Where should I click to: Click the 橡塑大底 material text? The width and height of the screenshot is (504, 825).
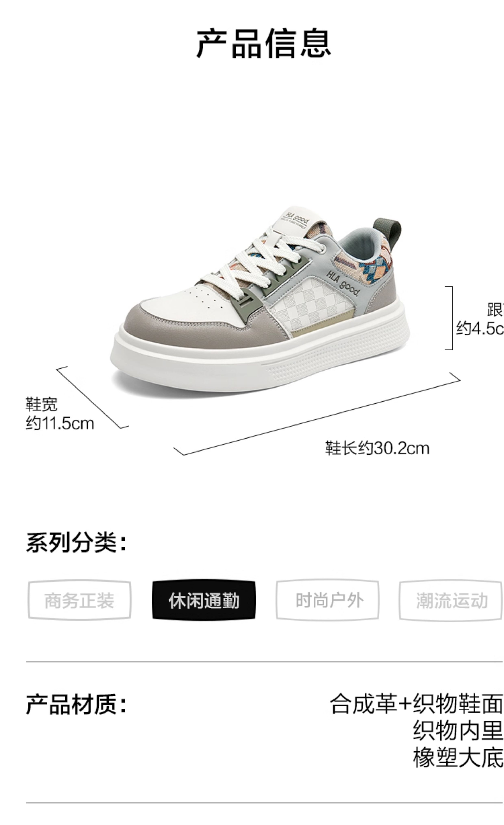tap(458, 757)
